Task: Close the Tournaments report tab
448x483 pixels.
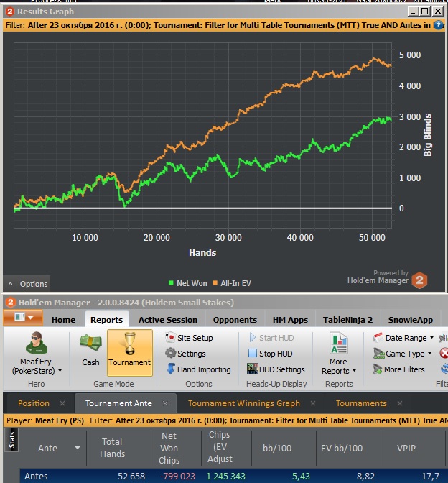Action: [400, 403]
